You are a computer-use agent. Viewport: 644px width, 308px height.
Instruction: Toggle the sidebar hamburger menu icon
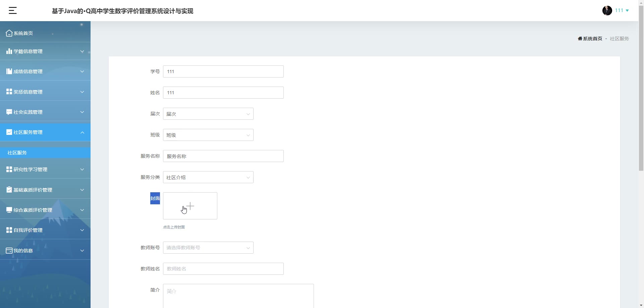pyautogui.click(x=13, y=11)
